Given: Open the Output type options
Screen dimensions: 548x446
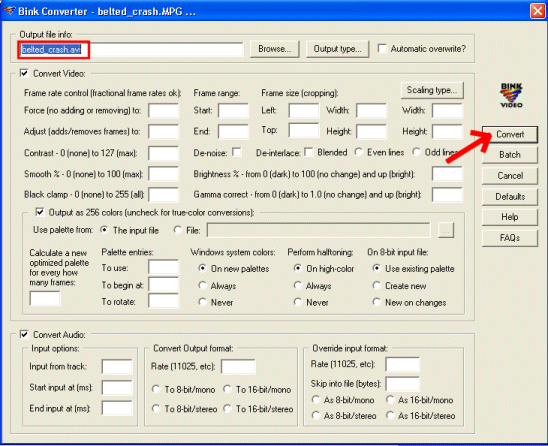Looking at the screenshot, I should coord(337,49).
